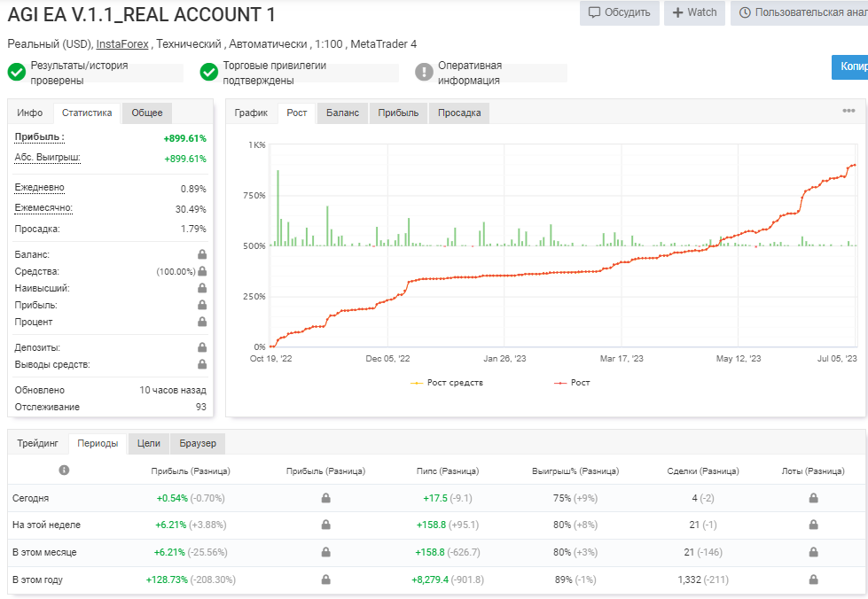
Task: Open the three-dots chart options menu
Action: (x=848, y=111)
